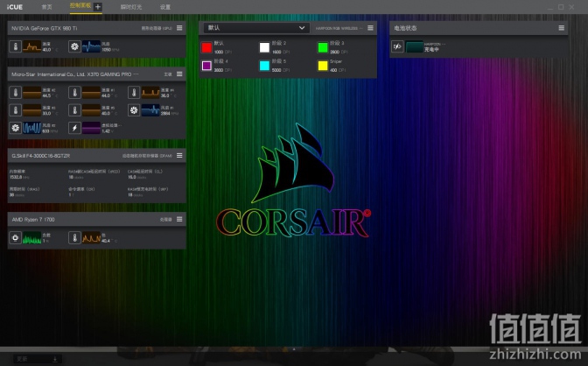Click the purple voltage graph at 1.42 V
This screenshot has width=588, height=366.
91,128
